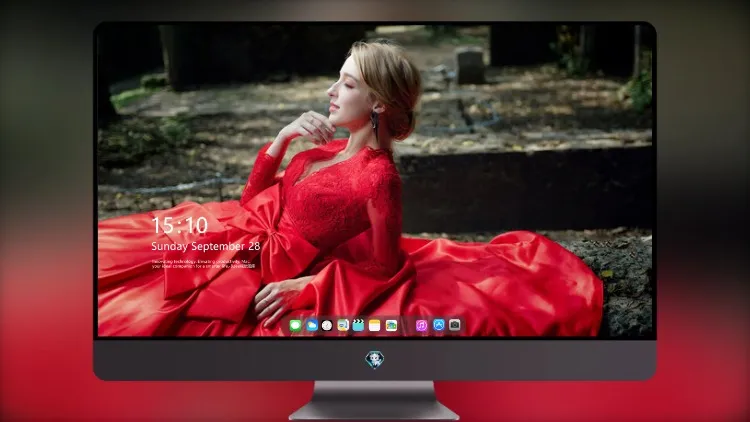Click the Sunday September 28 date
Viewport: 750px width, 422px height.
[x=206, y=246]
